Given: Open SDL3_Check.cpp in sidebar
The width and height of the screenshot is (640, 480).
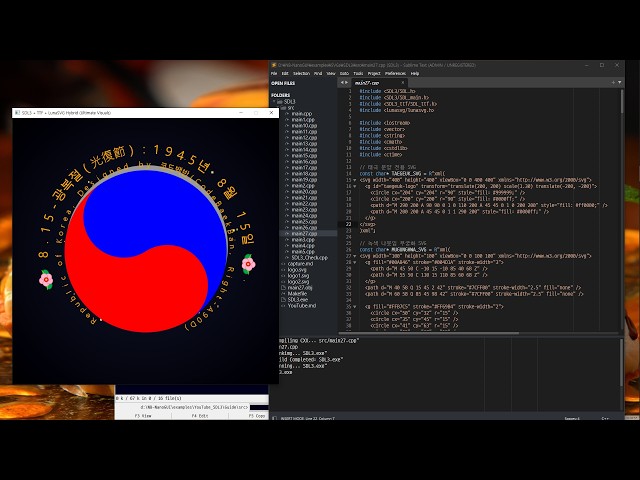Looking at the screenshot, I should (x=309, y=258).
